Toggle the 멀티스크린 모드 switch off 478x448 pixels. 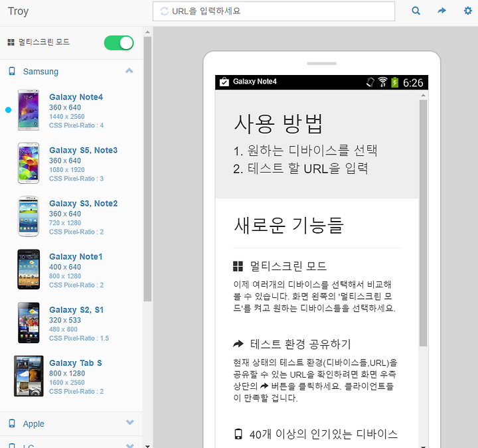click(x=119, y=42)
